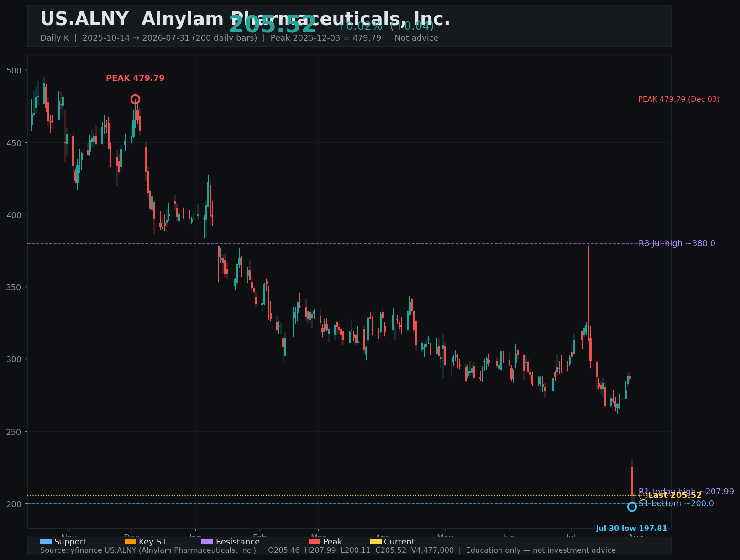Click the 300 y-axis tick label
Viewport: 740px width, 560px height.
coord(14,359)
